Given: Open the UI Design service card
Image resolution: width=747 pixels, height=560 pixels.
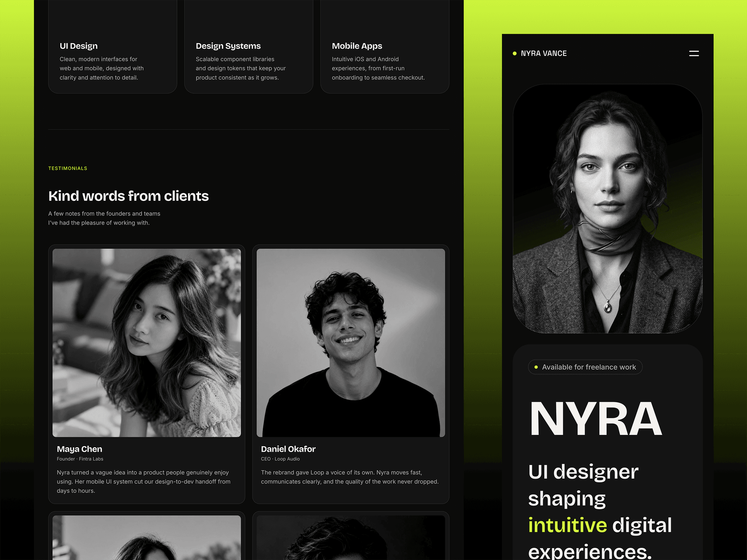Looking at the screenshot, I should pyautogui.click(x=113, y=47).
